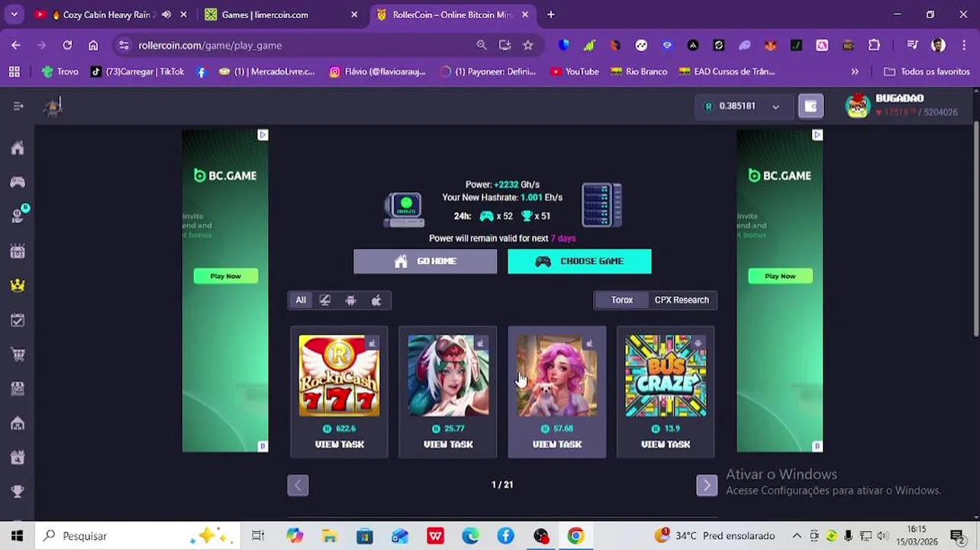Open the BUGADAO profile avatar
980x550 pixels.
pos(858,106)
